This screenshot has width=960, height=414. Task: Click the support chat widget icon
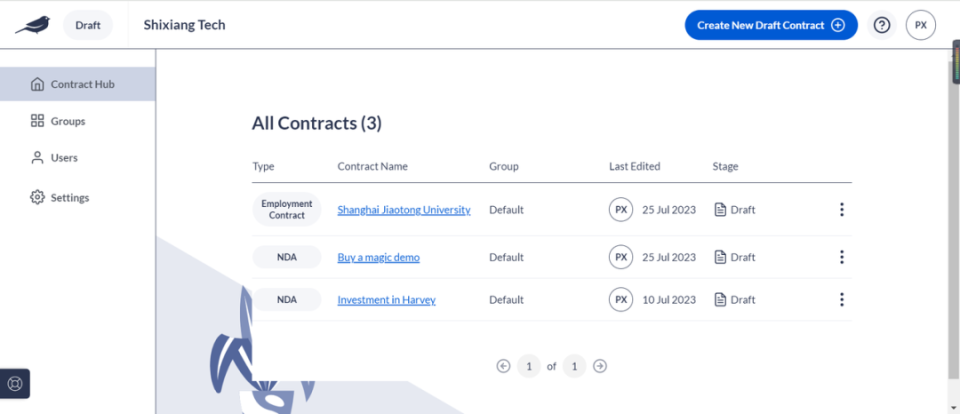click(x=15, y=383)
